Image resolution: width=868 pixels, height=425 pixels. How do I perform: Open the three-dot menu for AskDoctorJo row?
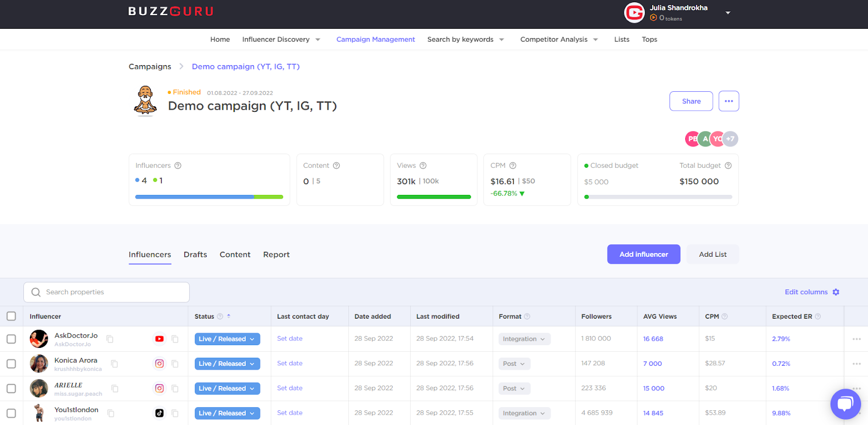tap(857, 339)
